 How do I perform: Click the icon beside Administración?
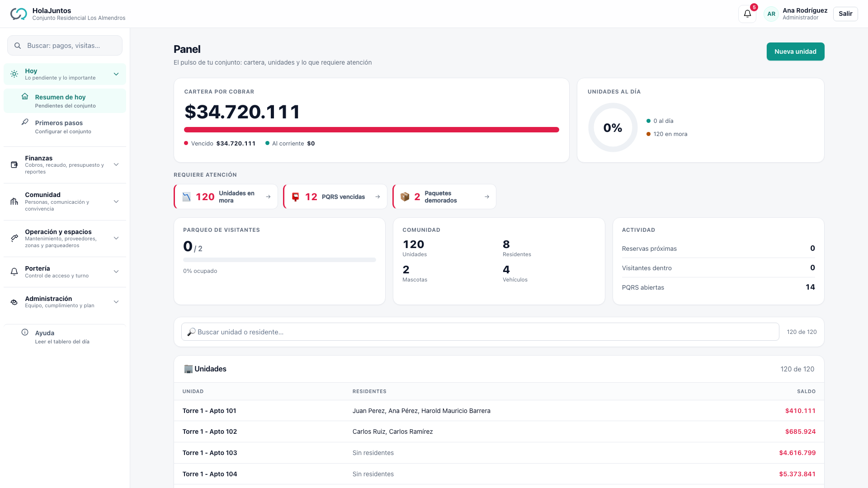pyautogui.click(x=14, y=302)
